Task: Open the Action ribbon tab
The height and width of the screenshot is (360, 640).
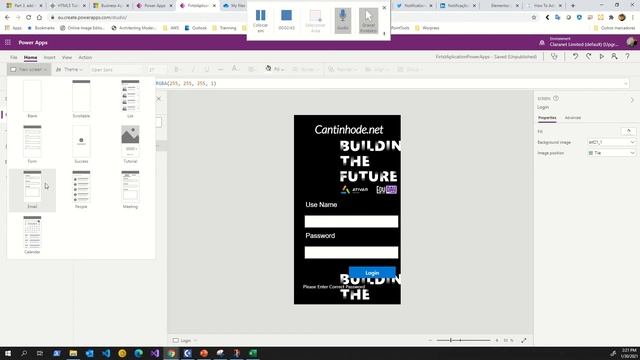Action: click(85, 58)
